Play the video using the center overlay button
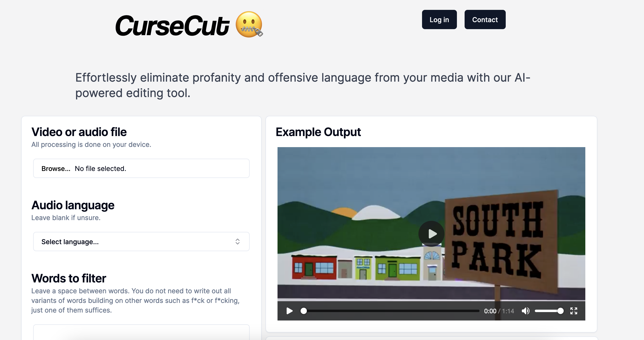Viewport: 644px width, 340px height. click(431, 234)
